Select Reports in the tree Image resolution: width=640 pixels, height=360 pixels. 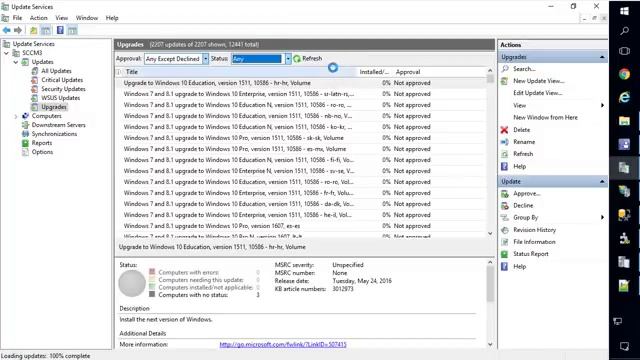(x=42, y=143)
